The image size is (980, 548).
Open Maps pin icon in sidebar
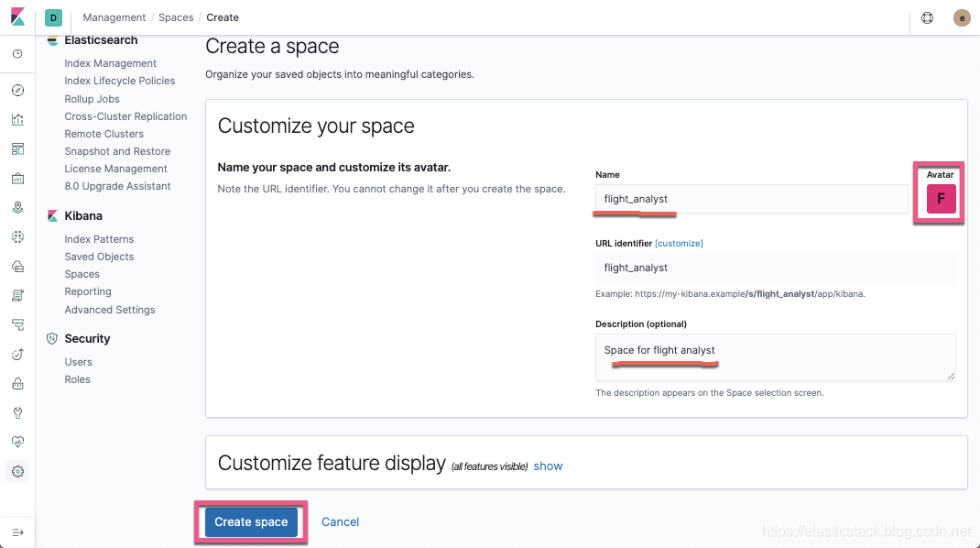click(17, 208)
